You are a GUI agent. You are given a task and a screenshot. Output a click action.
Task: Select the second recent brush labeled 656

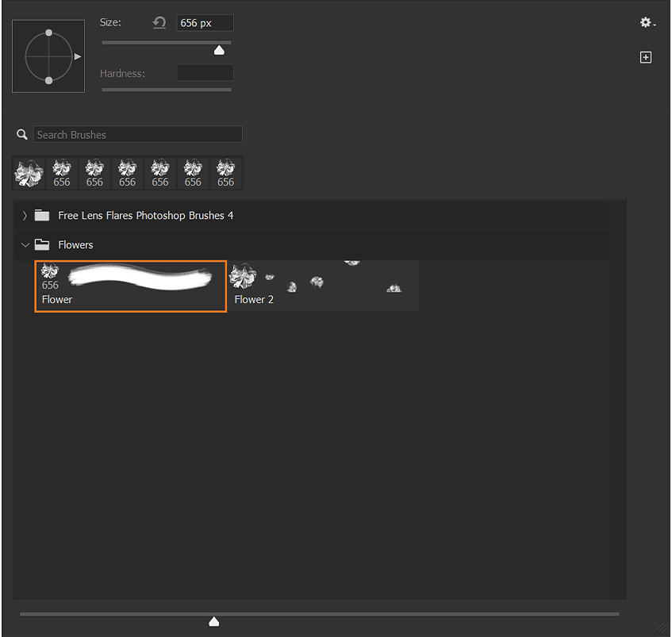pyautogui.click(x=62, y=173)
